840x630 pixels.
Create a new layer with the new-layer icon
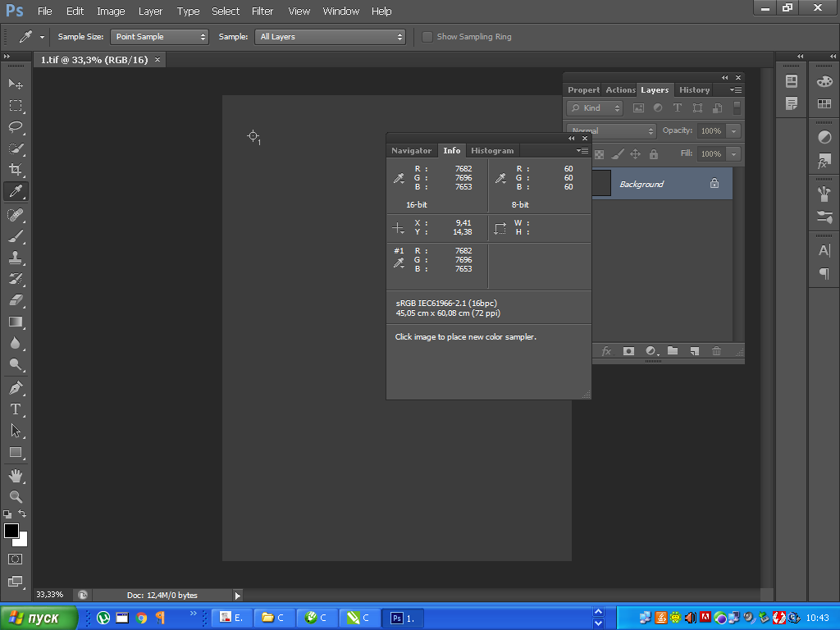click(x=694, y=351)
